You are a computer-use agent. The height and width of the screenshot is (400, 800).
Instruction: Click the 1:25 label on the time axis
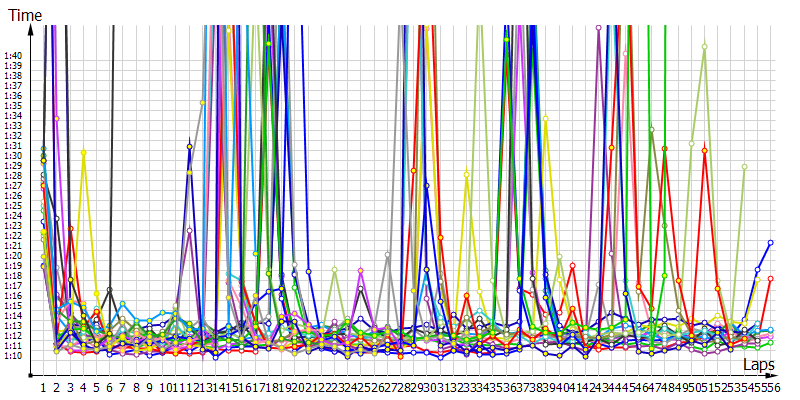13,206
